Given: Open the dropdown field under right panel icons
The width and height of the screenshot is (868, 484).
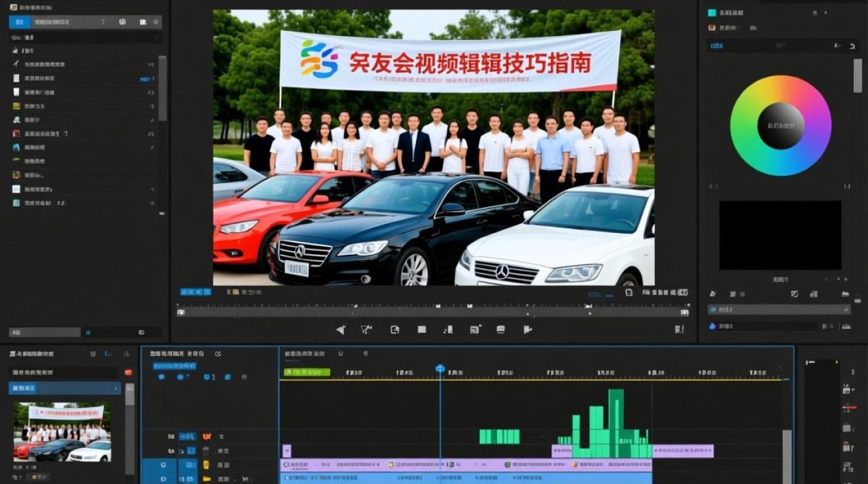Looking at the screenshot, I should coord(780,310).
